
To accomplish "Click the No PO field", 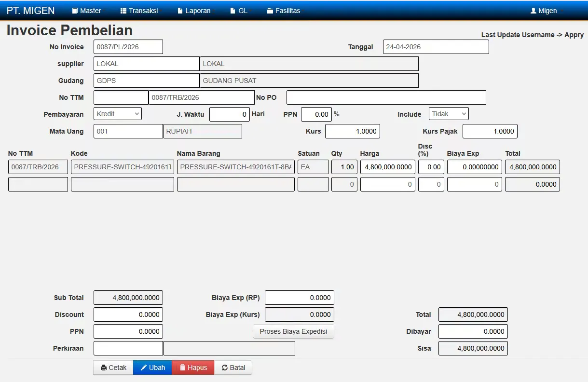I will (386, 97).
